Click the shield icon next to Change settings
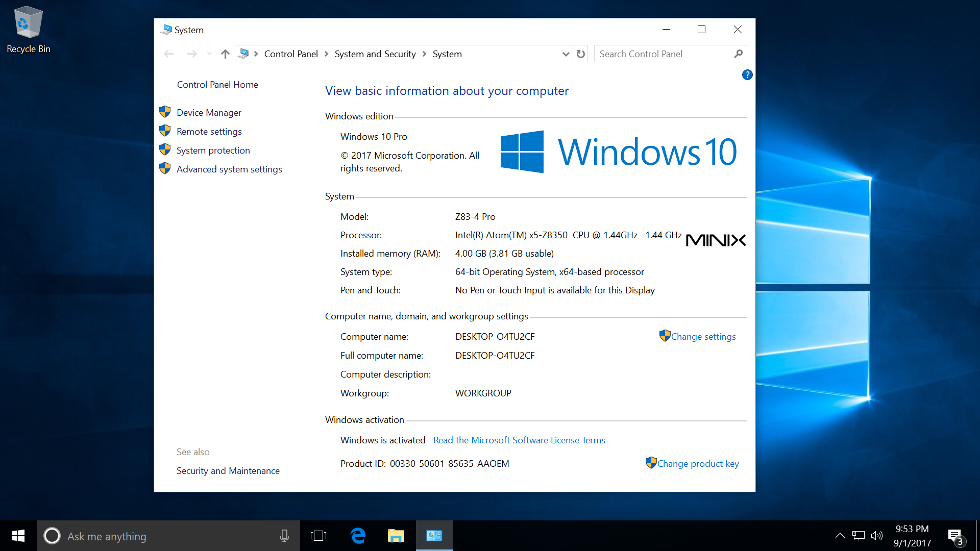Image resolution: width=980 pixels, height=551 pixels. (665, 335)
